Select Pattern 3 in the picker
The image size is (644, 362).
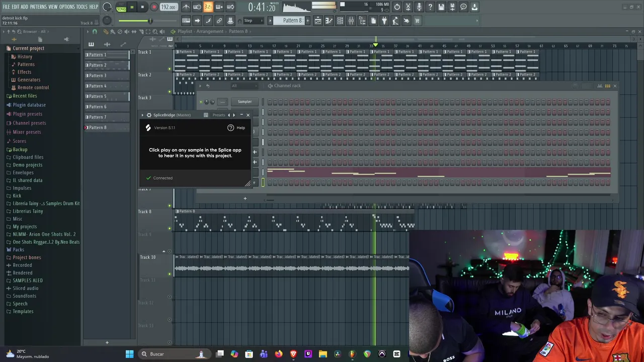click(x=107, y=75)
